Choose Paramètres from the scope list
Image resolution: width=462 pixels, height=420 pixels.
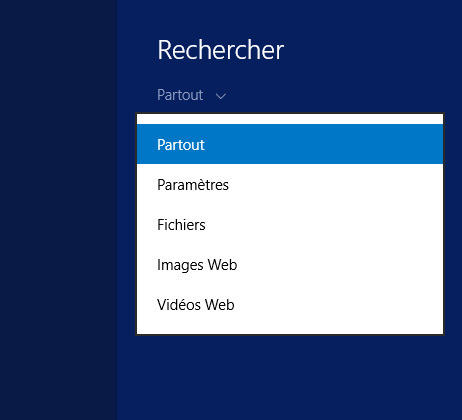coord(290,184)
